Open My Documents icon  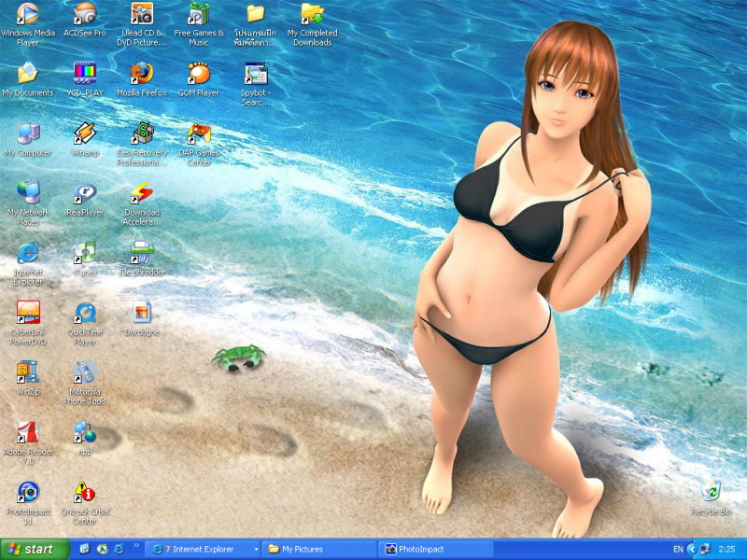28,74
